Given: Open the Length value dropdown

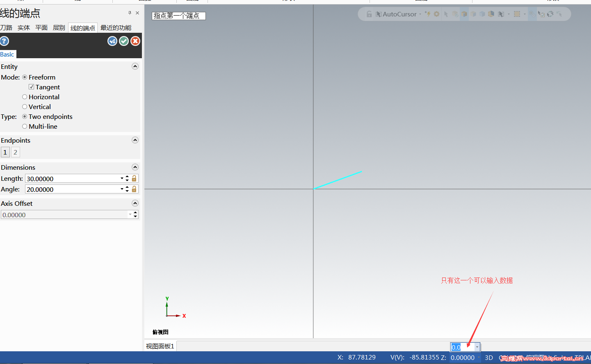Looking at the screenshot, I should [122, 178].
